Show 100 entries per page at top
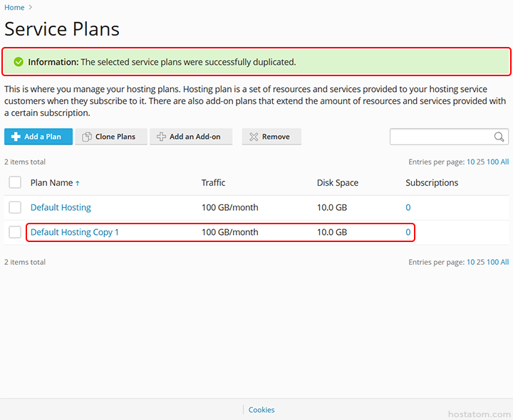 tap(493, 162)
